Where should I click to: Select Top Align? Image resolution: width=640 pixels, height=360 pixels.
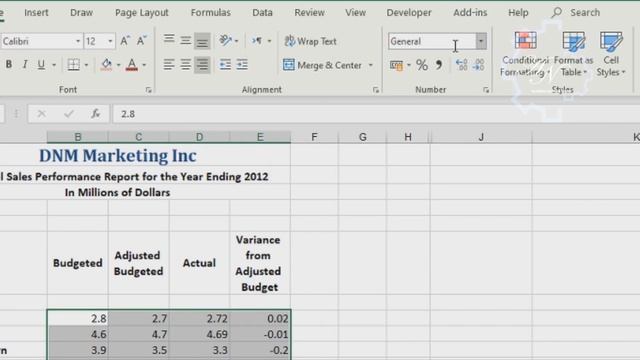click(x=169, y=40)
